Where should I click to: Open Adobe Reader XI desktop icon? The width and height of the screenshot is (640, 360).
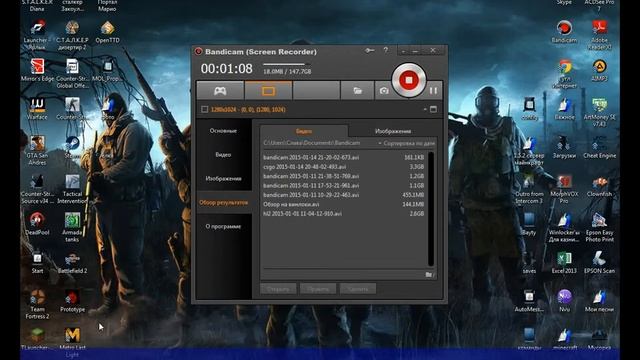click(600, 35)
